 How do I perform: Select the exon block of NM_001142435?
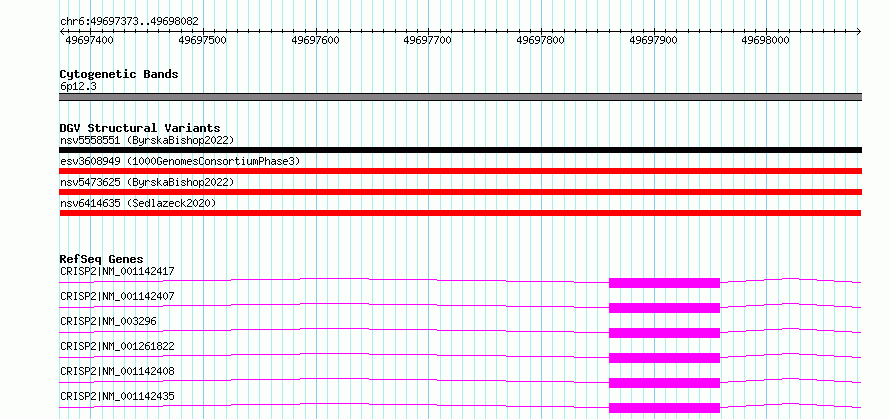[x=665, y=408]
